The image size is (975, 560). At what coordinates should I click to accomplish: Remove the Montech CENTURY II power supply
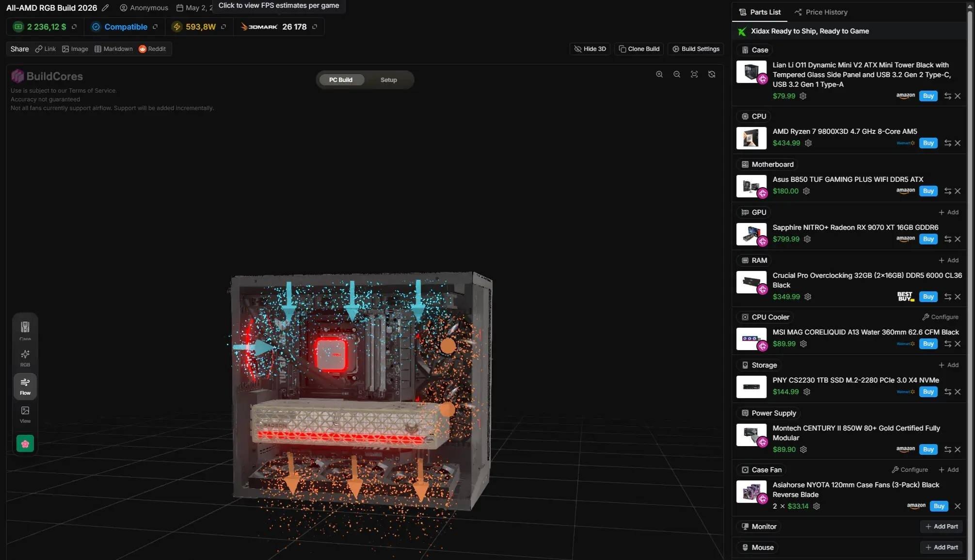tap(958, 449)
